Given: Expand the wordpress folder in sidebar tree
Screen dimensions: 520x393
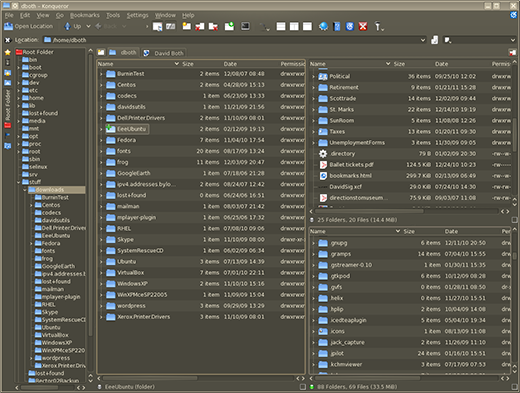Looking at the screenshot, I should [31, 358].
